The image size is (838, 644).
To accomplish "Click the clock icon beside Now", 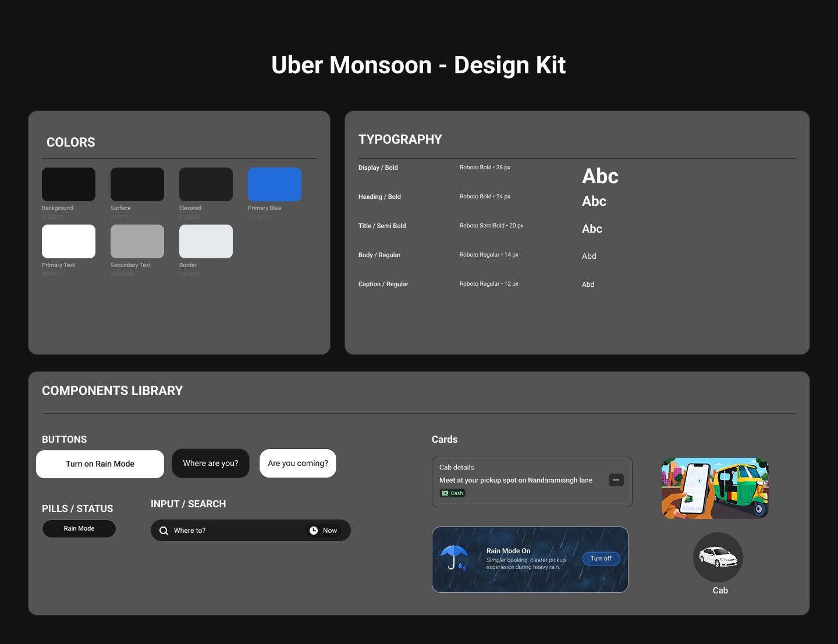I will (x=314, y=531).
